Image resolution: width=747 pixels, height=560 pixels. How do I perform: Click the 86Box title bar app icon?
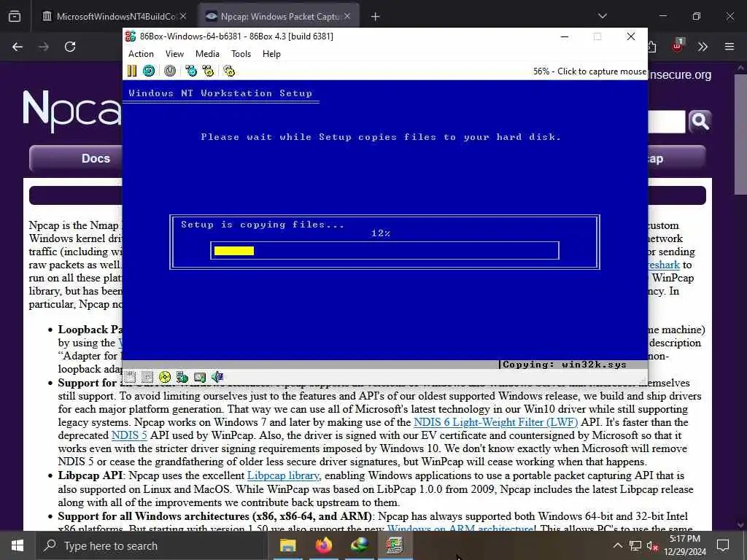coord(131,36)
